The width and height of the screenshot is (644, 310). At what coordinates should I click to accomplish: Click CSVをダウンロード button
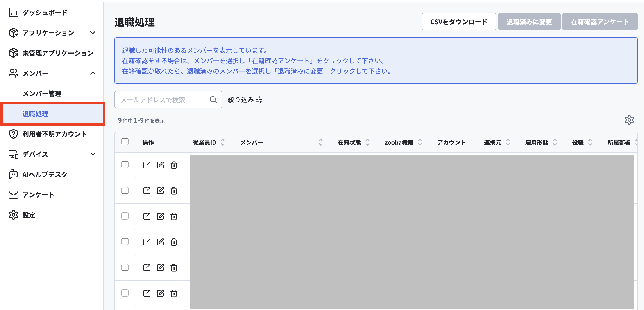459,22
